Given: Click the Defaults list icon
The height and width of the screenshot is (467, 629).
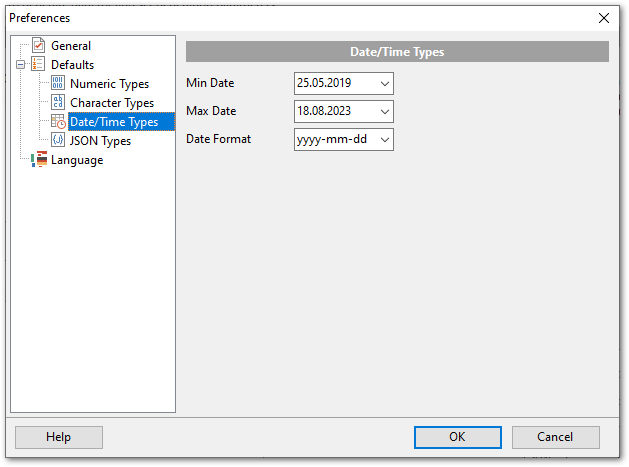Looking at the screenshot, I should [39, 64].
